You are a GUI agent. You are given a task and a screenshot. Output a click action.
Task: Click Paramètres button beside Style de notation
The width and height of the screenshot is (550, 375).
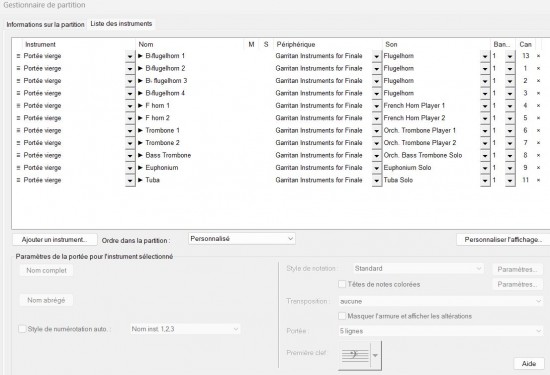[517, 269]
